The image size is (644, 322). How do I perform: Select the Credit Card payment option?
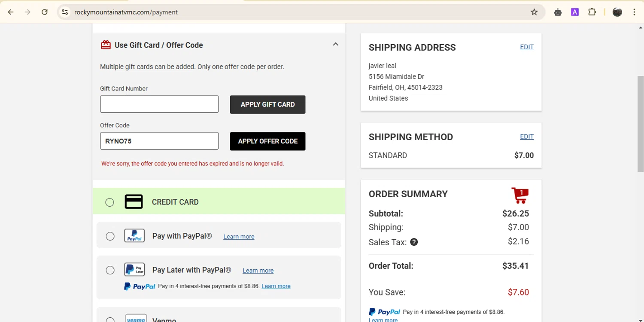point(110,202)
